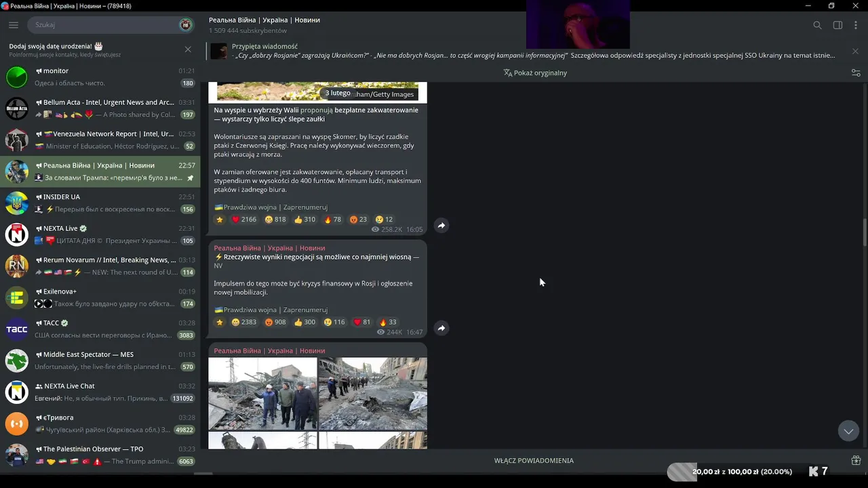Viewport: 868px width, 488px height.
Task: Select the Venezuela Network Report chat
Action: click(x=100, y=140)
